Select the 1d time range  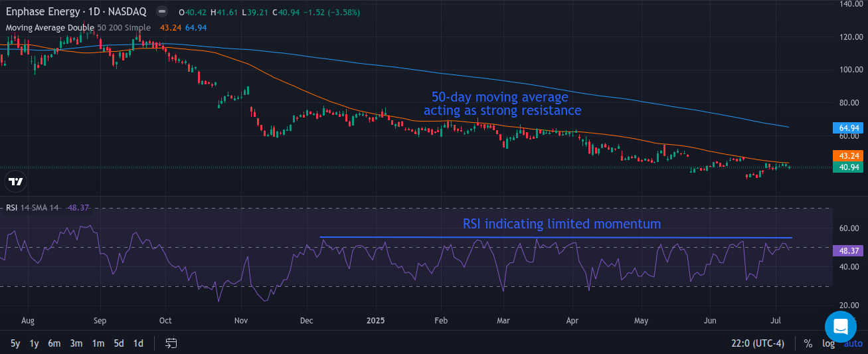tap(138, 343)
